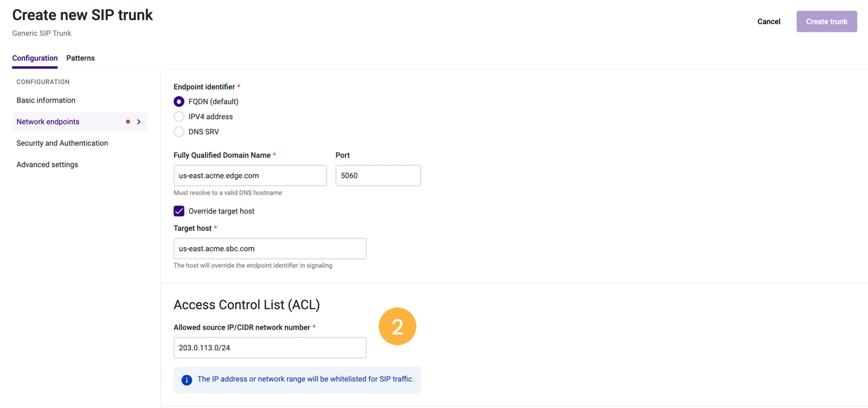Click the Port input field with 5060
Screen dimensions: 868x408
tap(378, 175)
